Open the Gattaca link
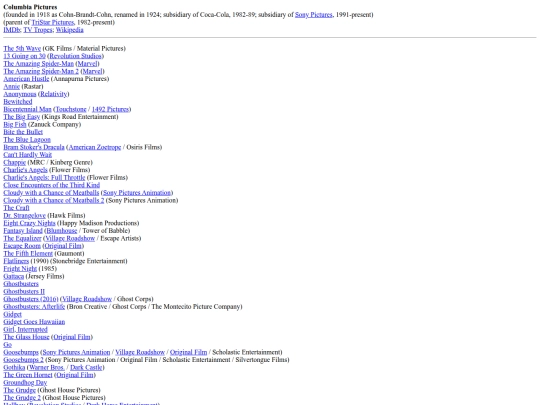This screenshot has width=540, height=405. 13,276
